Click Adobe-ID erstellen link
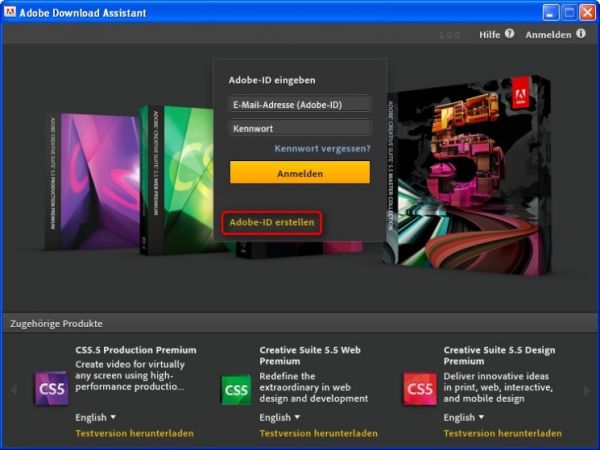 pos(272,222)
